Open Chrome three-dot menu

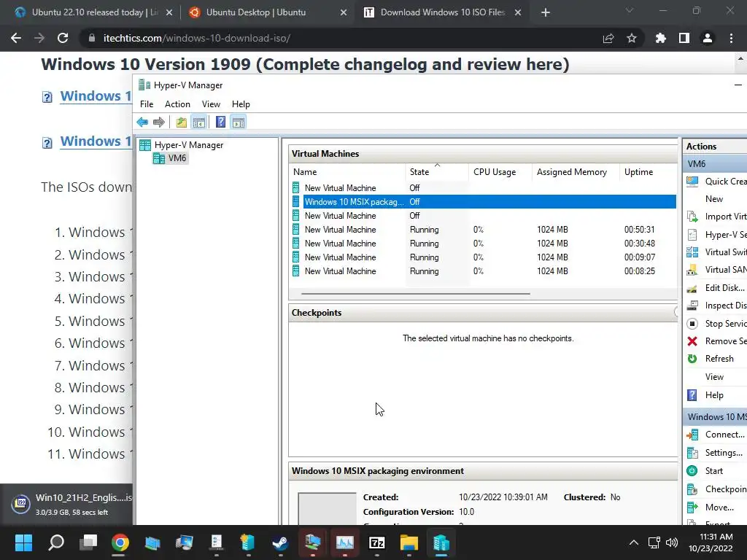tap(731, 38)
